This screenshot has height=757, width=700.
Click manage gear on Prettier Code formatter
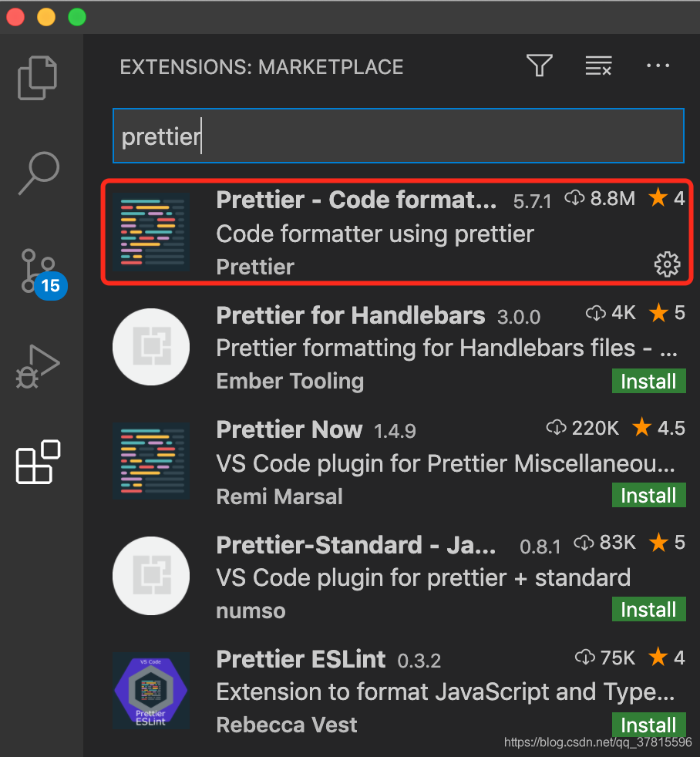pyautogui.click(x=667, y=265)
